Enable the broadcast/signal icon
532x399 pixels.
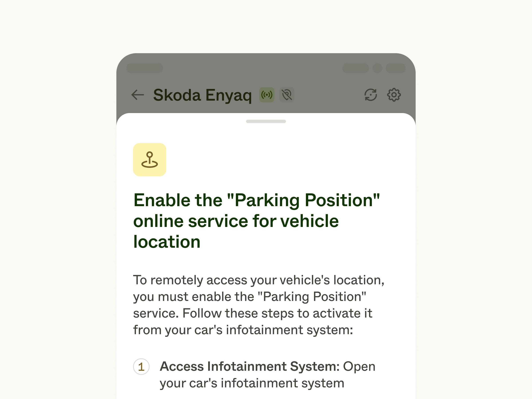tap(267, 94)
